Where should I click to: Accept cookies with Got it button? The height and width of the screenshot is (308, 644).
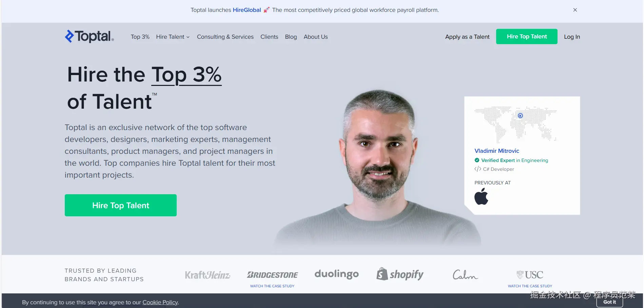coord(609,302)
